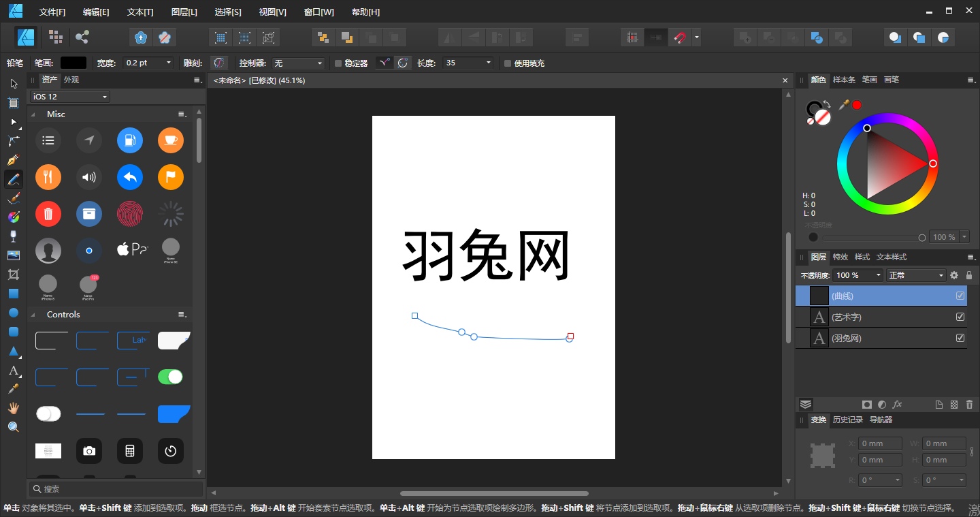This screenshot has width=980, height=517.
Task: Switch to the 外观 tab
Action: point(71,80)
